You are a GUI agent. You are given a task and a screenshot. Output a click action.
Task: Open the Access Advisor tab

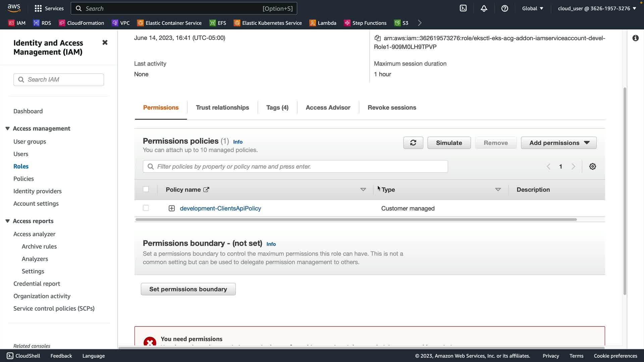tap(328, 108)
